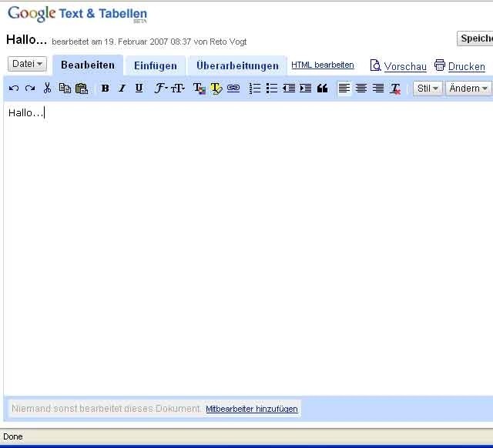
Task: Redo the last undone action
Action: pos(30,89)
